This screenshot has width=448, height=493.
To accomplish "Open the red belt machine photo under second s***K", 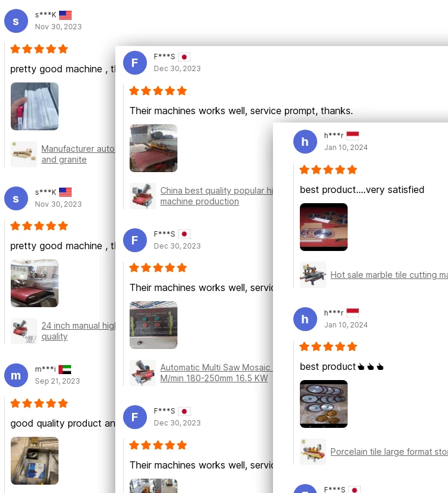I will (35, 283).
